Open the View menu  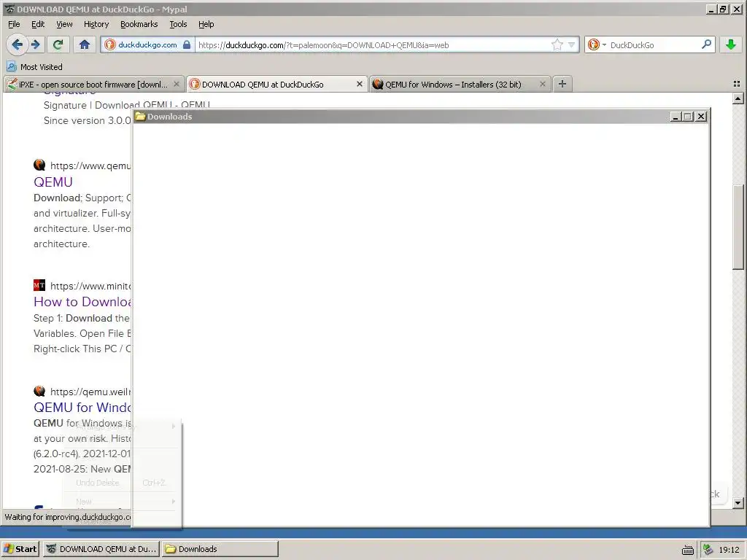[64, 24]
